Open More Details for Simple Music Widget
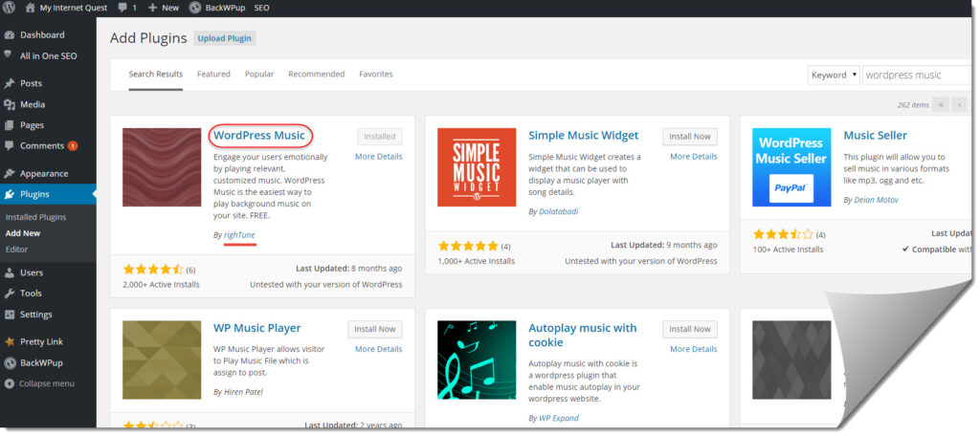The image size is (980, 436). [694, 156]
